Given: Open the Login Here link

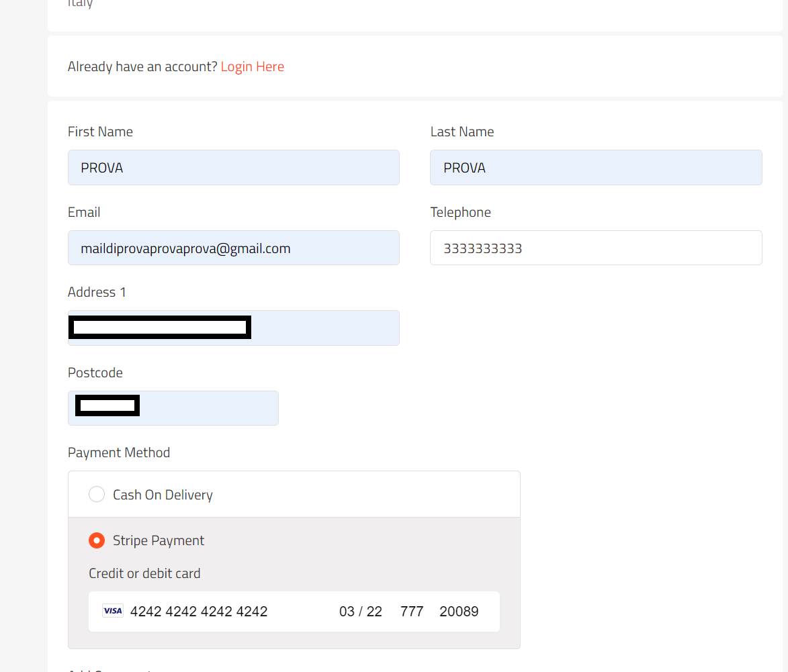Looking at the screenshot, I should coord(252,66).
